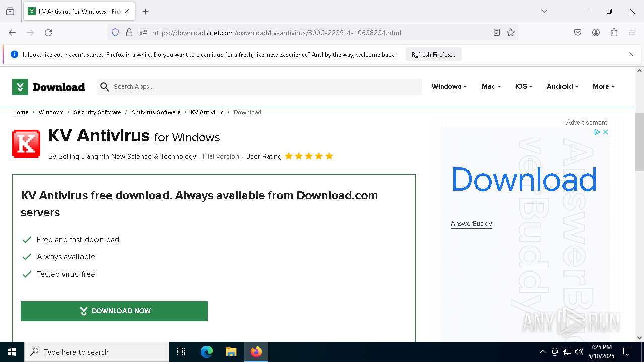Select 'Tested virus-free' text
The width and height of the screenshot is (644, 362).
click(66, 274)
